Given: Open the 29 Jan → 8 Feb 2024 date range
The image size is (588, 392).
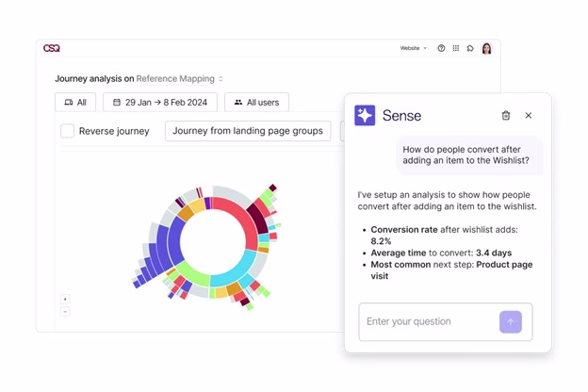Looking at the screenshot, I should tap(160, 102).
